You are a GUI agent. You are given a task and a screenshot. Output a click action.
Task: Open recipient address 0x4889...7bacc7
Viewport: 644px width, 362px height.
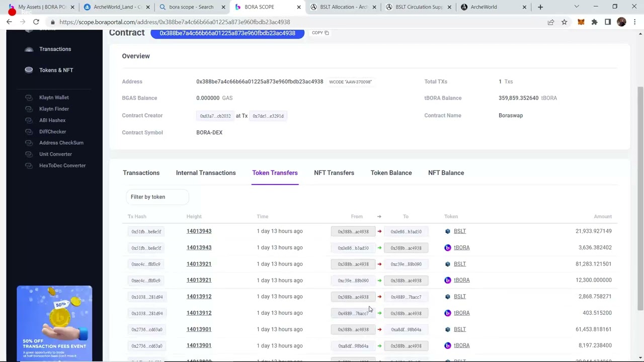tap(406, 297)
